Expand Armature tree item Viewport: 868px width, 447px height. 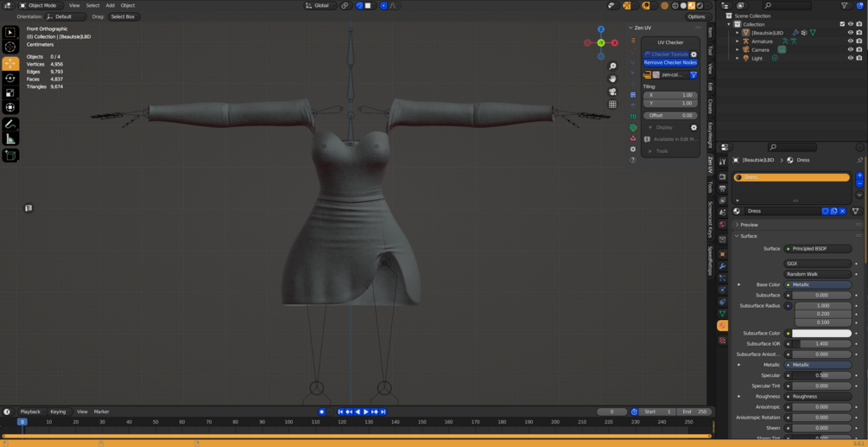click(738, 41)
